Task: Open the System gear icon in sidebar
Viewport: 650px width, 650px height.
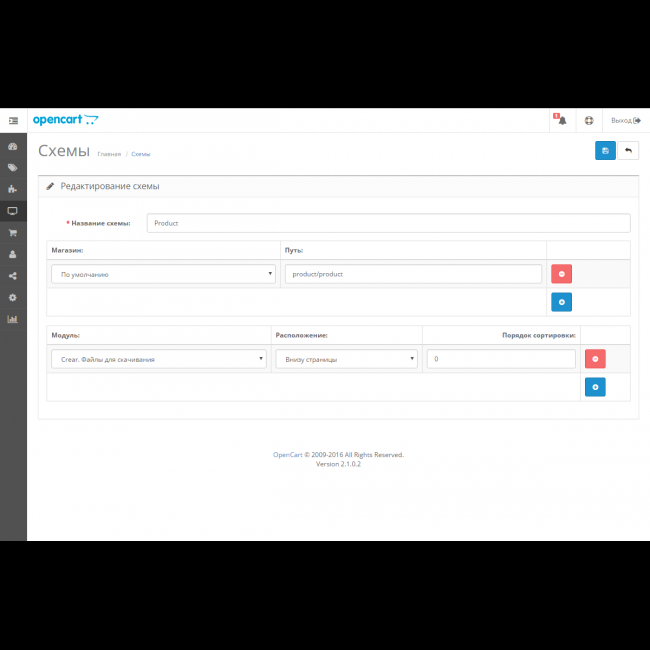Action: (x=13, y=297)
